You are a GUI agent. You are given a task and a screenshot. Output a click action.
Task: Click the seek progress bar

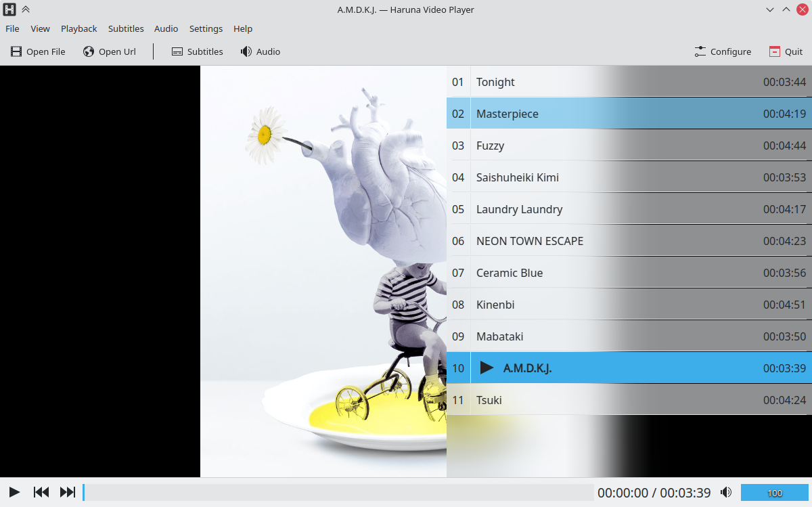click(338, 492)
